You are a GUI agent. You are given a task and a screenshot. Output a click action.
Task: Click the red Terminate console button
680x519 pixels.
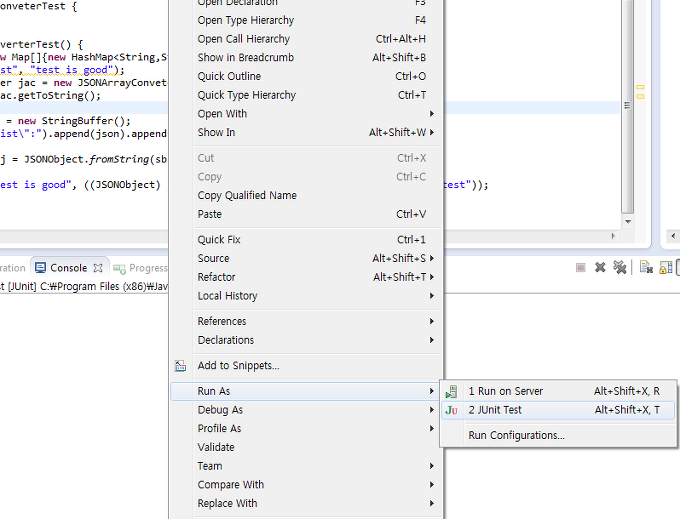pyautogui.click(x=581, y=268)
